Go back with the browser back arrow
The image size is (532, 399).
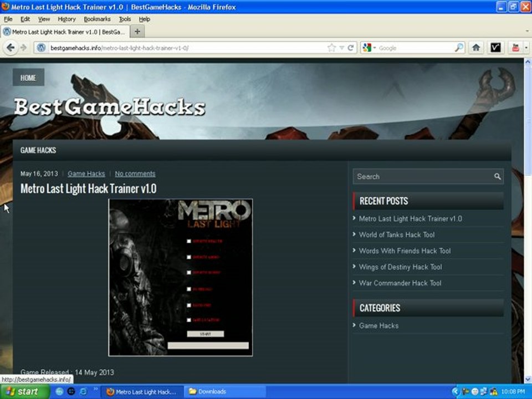11,48
